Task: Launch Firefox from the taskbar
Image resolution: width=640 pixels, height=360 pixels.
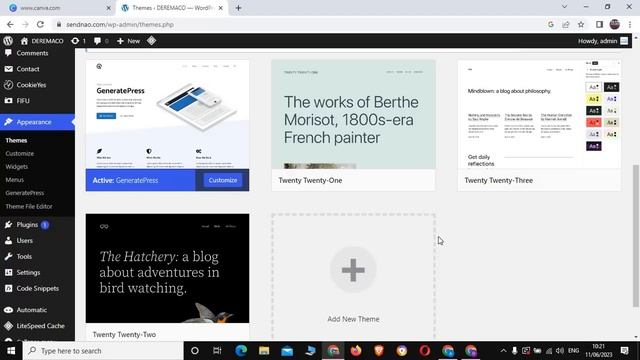Action: [356, 351]
